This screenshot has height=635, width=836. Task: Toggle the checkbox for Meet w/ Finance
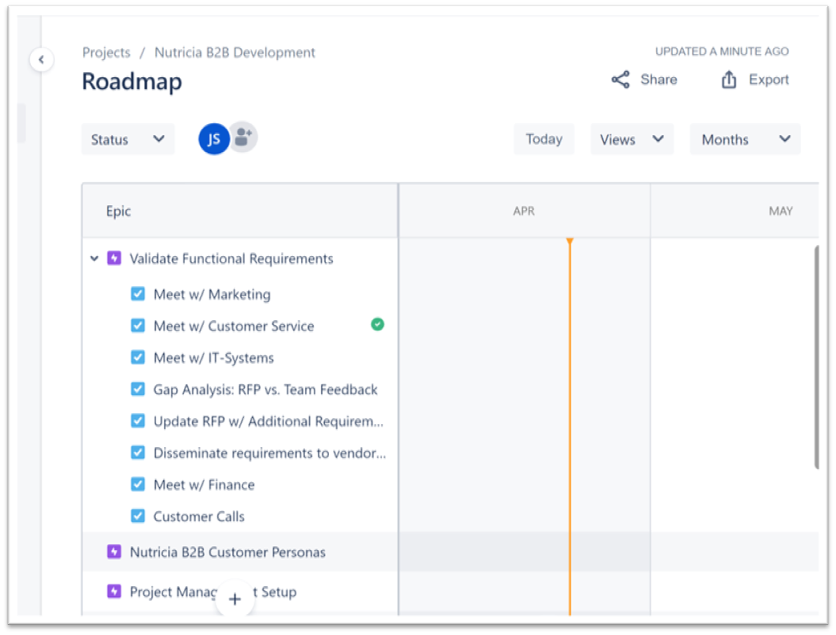[x=138, y=484]
